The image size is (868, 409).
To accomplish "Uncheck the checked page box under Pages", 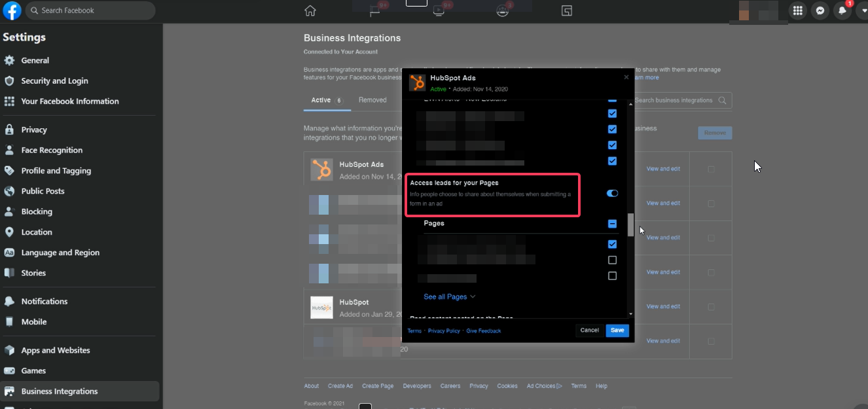I will click(612, 244).
